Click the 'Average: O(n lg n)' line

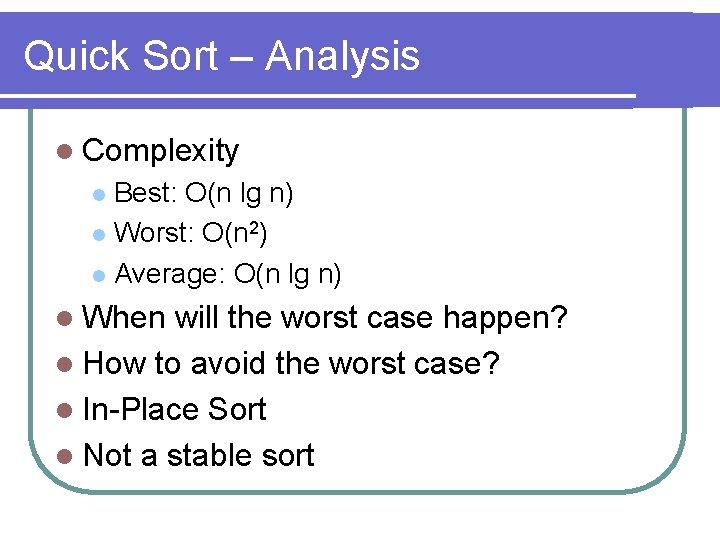pyautogui.click(x=228, y=274)
